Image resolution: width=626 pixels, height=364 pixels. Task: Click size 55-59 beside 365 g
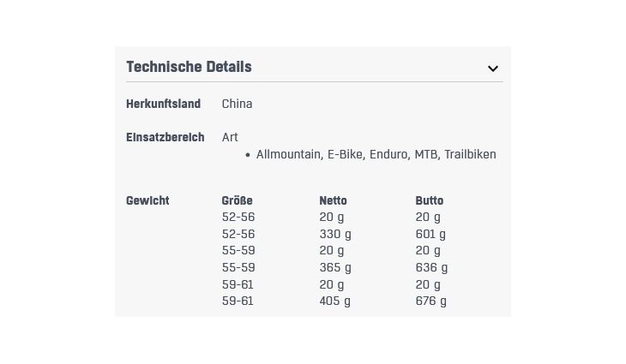(x=238, y=267)
